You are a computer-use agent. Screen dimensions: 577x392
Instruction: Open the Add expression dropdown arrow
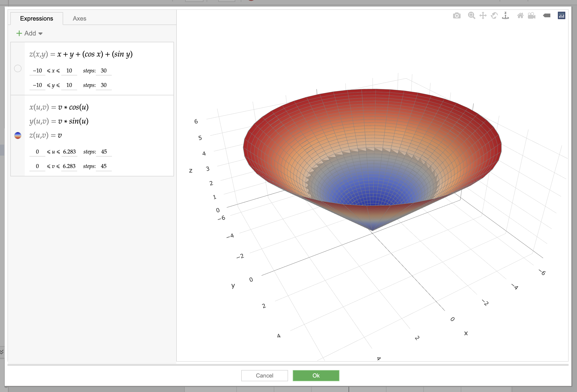(40, 34)
